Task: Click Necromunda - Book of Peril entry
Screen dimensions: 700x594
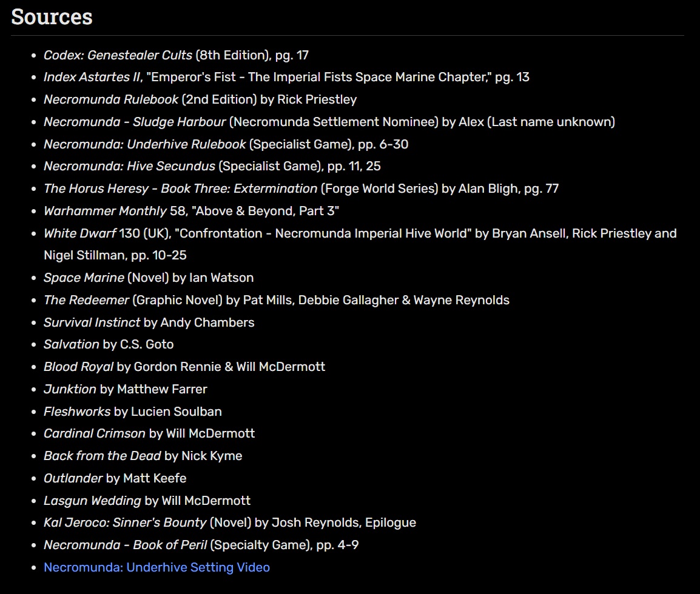Action: click(201, 545)
